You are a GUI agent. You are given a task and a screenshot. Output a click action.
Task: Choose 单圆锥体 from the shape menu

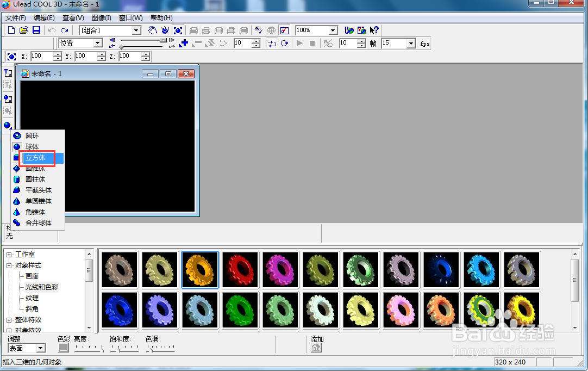click(x=38, y=201)
